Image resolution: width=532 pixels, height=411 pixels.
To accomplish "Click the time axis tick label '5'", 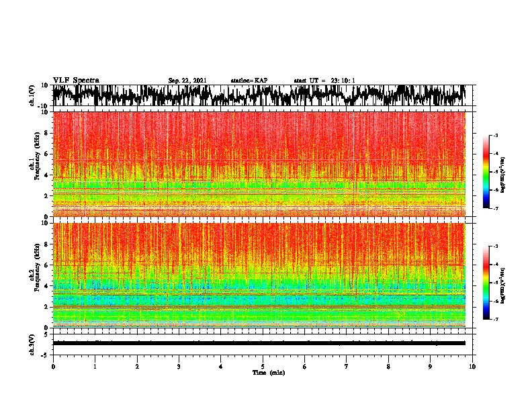I will point(263,367).
